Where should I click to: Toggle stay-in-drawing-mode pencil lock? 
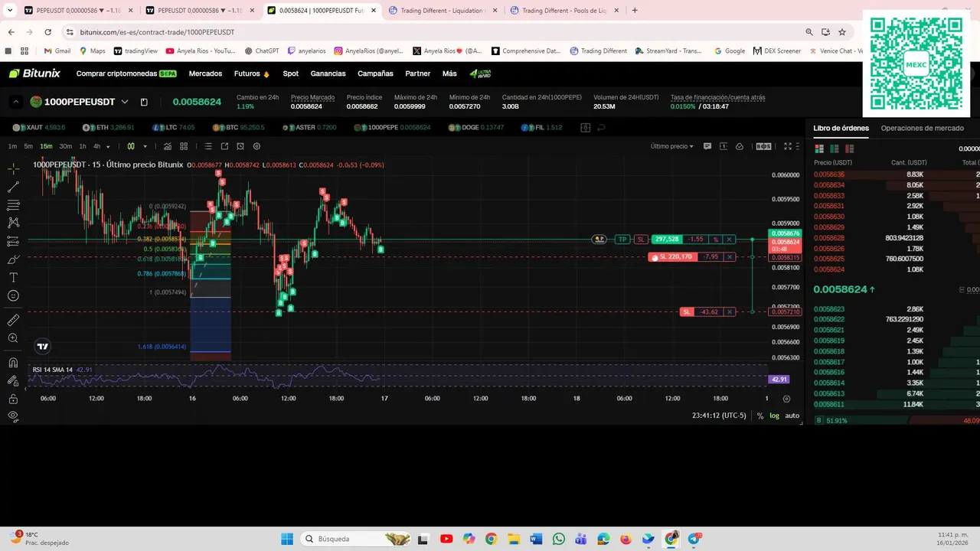click(13, 380)
